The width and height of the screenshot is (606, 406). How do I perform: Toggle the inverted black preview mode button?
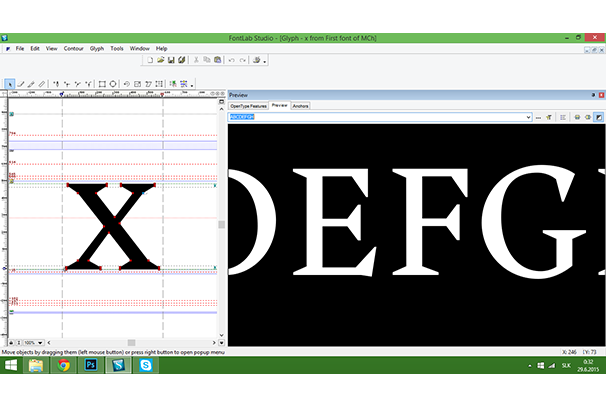point(597,117)
